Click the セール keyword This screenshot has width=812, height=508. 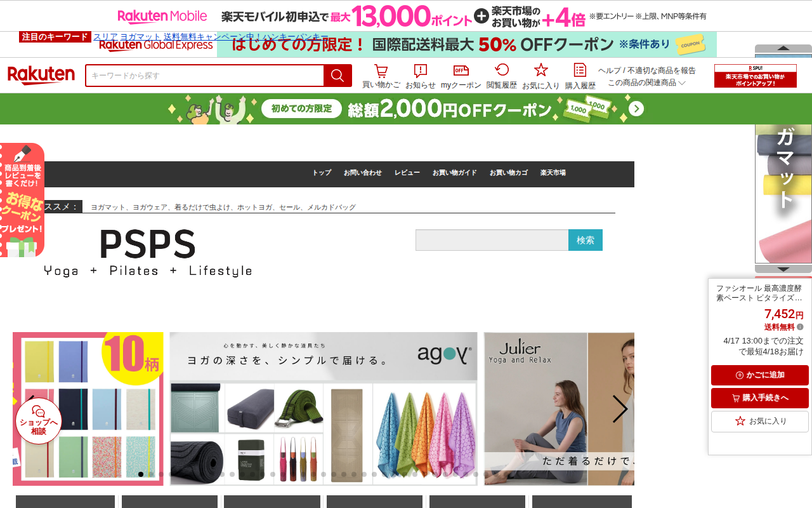point(290,208)
